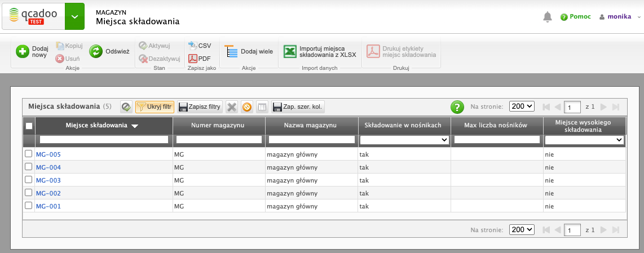The height and width of the screenshot is (253, 644).
Task: Open the MG-001 storage location link
Action: click(48, 206)
